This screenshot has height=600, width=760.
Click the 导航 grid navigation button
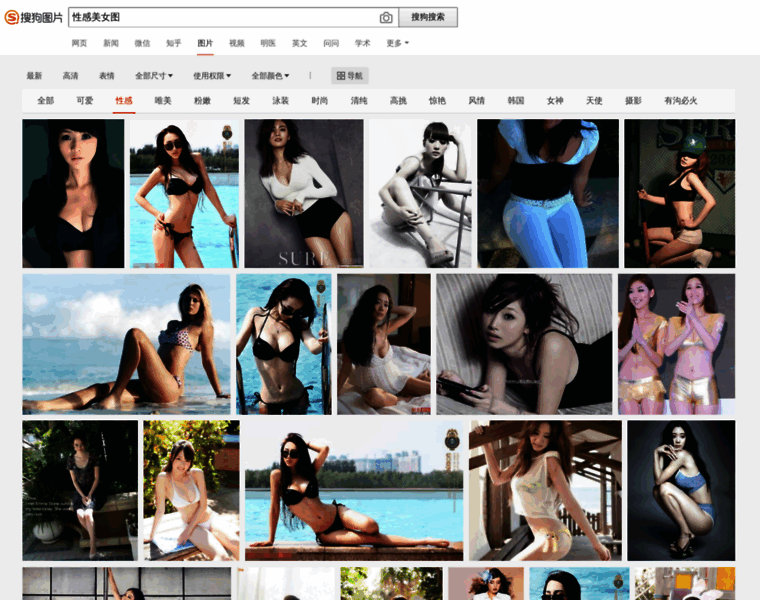click(350, 76)
